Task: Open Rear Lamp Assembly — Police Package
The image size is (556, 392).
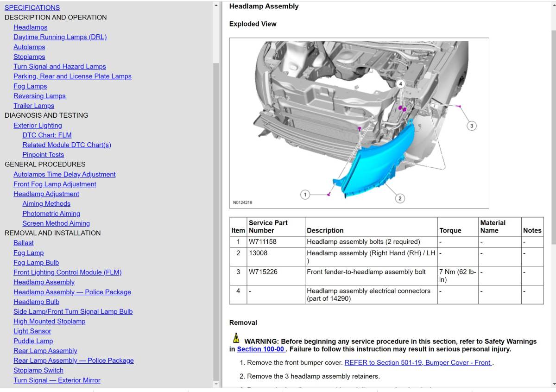Action: point(73,360)
